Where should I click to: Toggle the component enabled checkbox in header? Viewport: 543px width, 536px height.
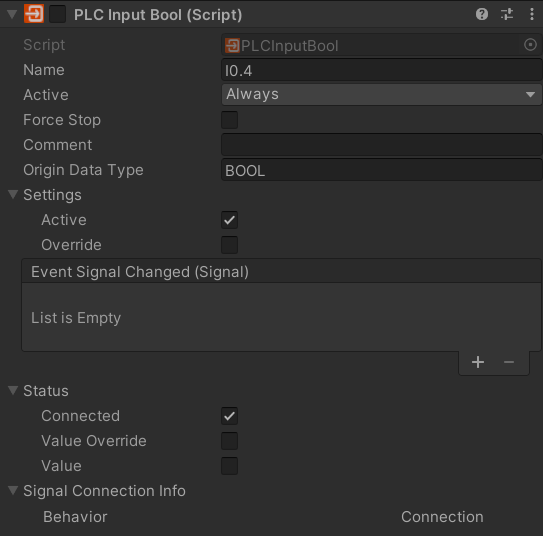coord(57,14)
